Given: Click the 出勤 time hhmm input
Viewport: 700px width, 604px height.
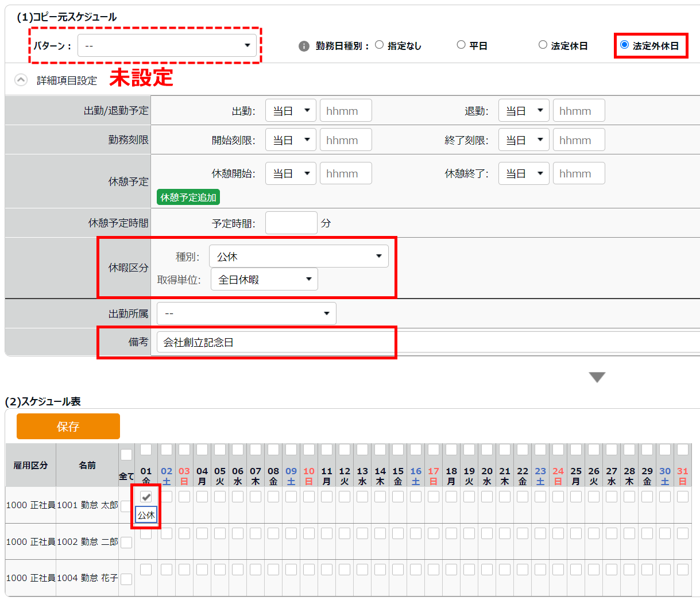Looking at the screenshot, I should tap(346, 111).
